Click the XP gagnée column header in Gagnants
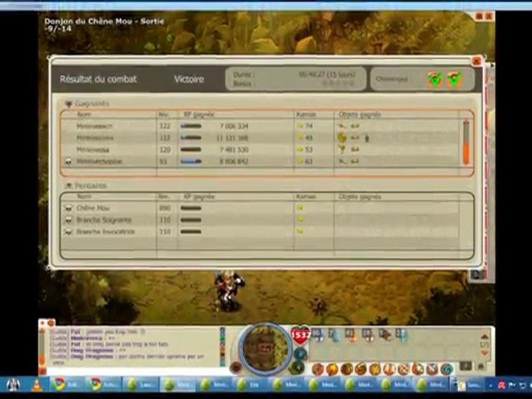532x399 pixels. pos(199,115)
